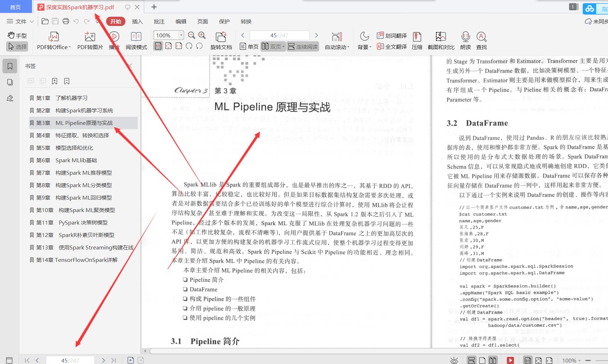
Task: Start 朗读 read aloud
Action: 465,41
